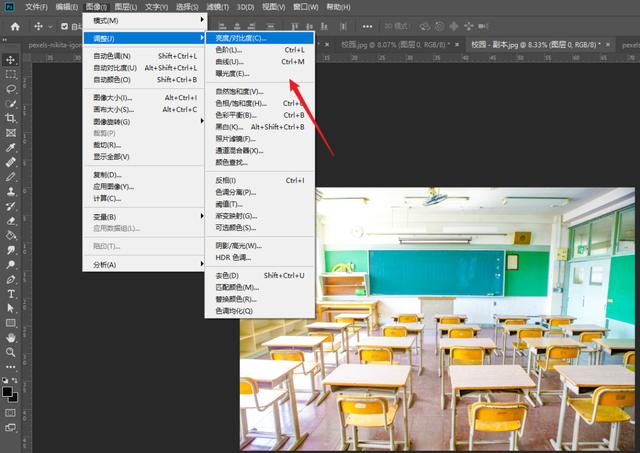
Task: Choose 去色(D) desaturate command
Action: point(260,275)
